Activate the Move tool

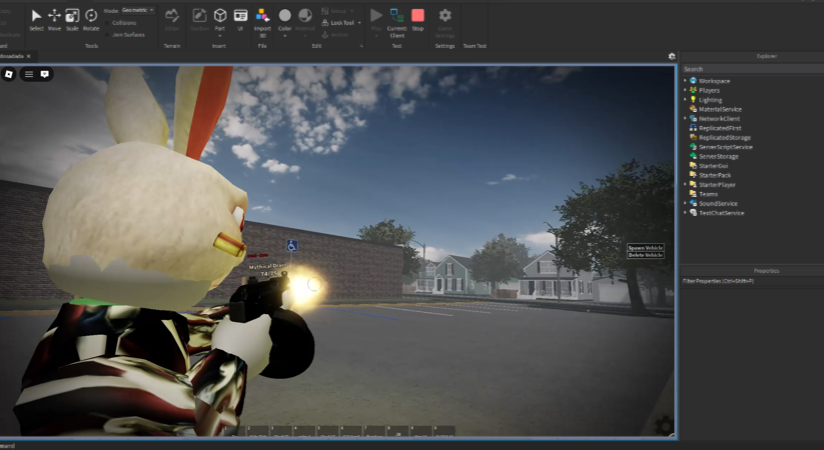pos(54,20)
